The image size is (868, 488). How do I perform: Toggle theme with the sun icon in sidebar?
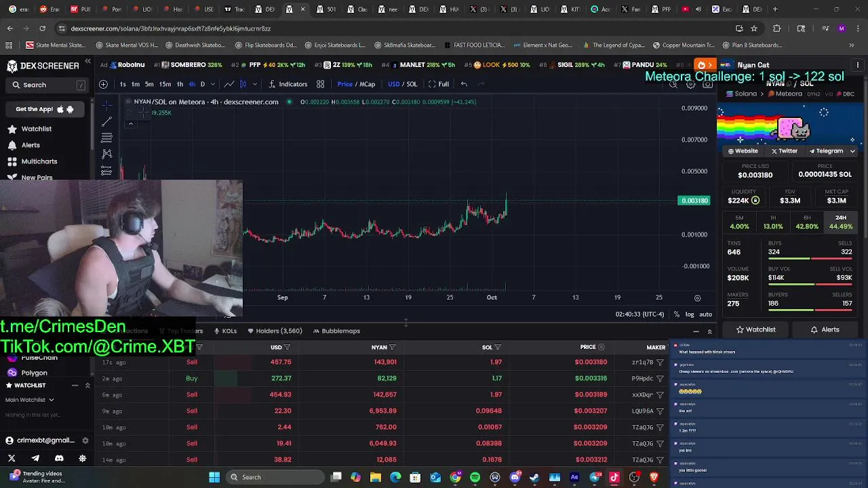click(83, 459)
